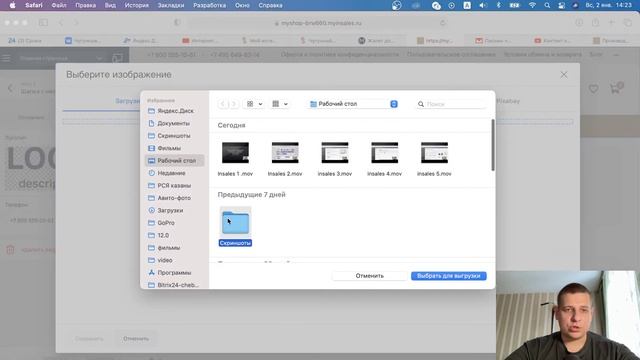Select Программы in the sidebar

coord(174,273)
